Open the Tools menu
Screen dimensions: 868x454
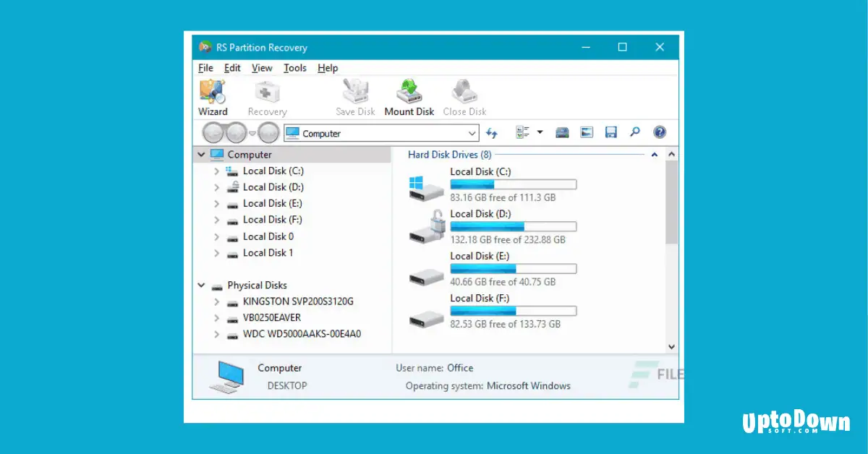pyautogui.click(x=294, y=68)
